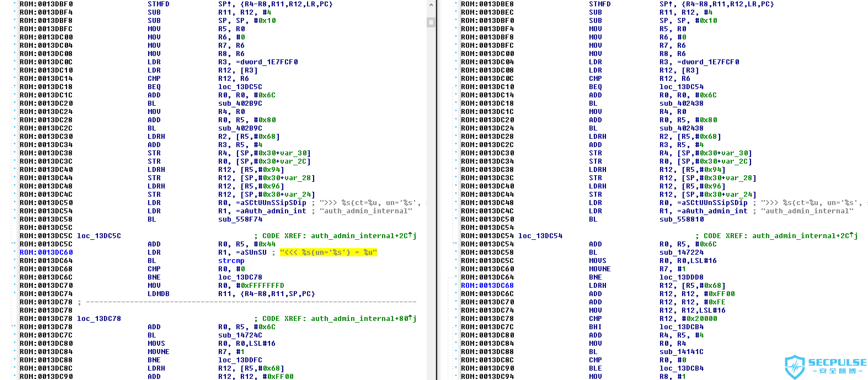Select the loc_13DC78 label definition line

click(99, 319)
